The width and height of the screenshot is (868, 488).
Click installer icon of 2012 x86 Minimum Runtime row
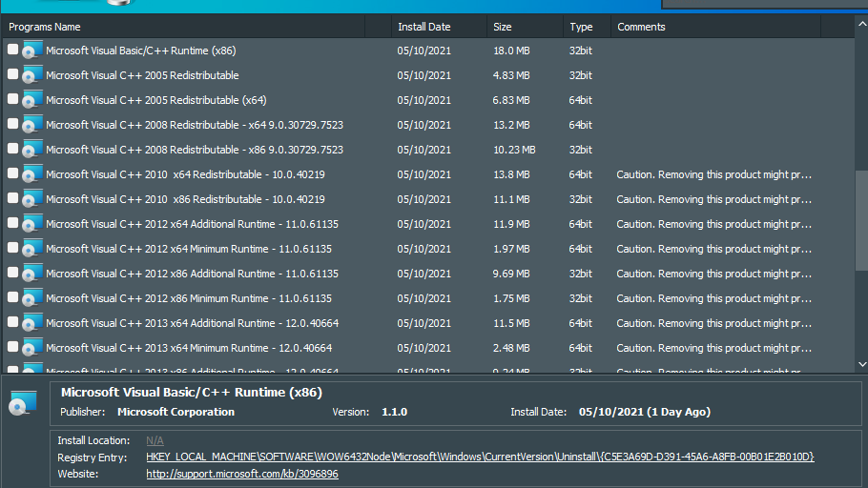[32, 297]
